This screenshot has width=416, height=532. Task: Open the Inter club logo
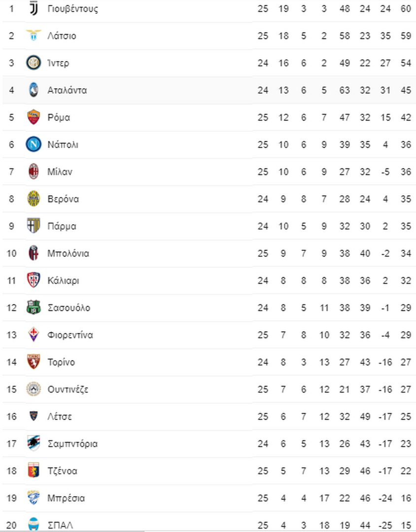click(34, 63)
